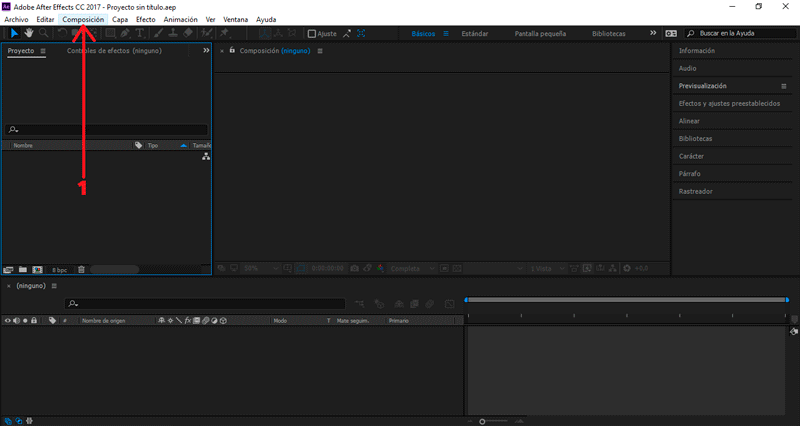Select the Pen tool
Viewport: 800px width, 426px height.
tap(125, 33)
